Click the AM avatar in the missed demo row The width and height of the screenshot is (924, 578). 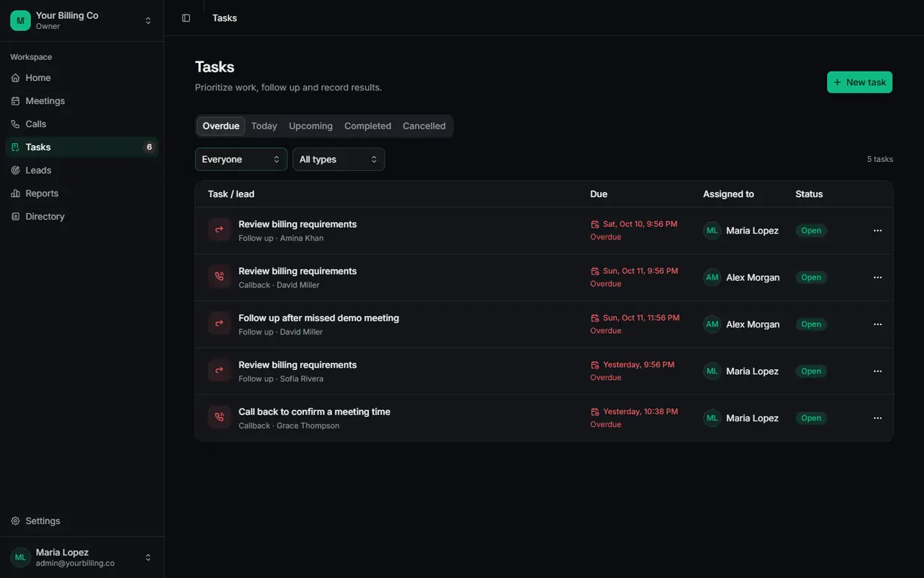(x=712, y=324)
